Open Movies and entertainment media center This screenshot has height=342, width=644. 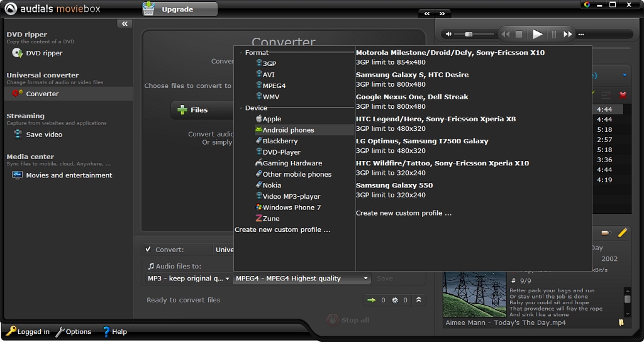click(69, 175)
